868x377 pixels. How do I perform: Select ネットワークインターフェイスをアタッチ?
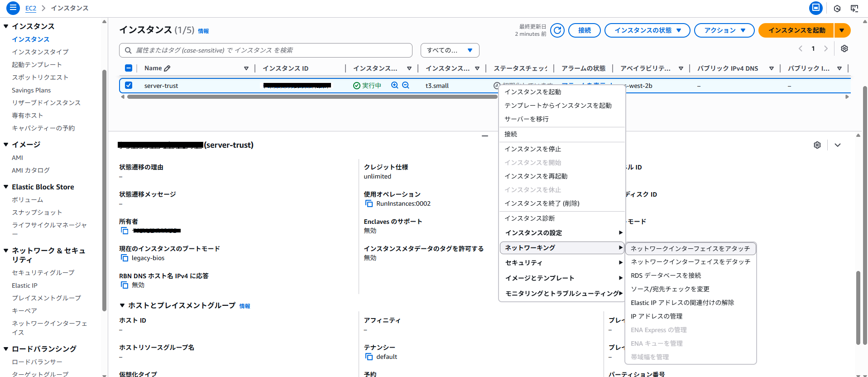pos(691,248)
